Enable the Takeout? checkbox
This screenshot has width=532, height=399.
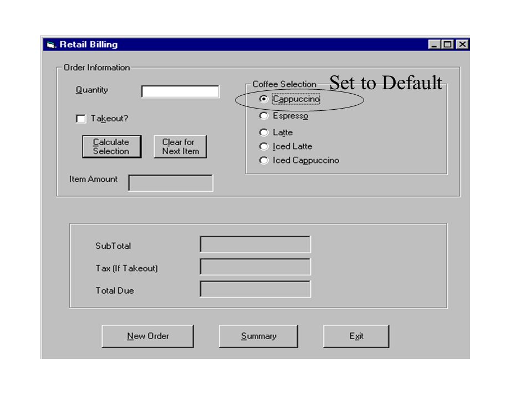pos(81,119)
